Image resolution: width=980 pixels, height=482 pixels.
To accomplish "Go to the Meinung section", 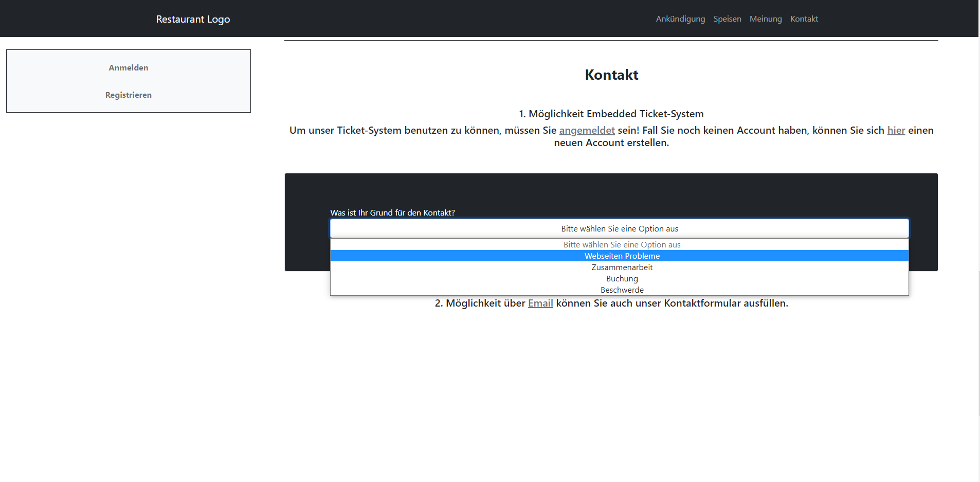I will pyautogui.click(x=765, y=19).
